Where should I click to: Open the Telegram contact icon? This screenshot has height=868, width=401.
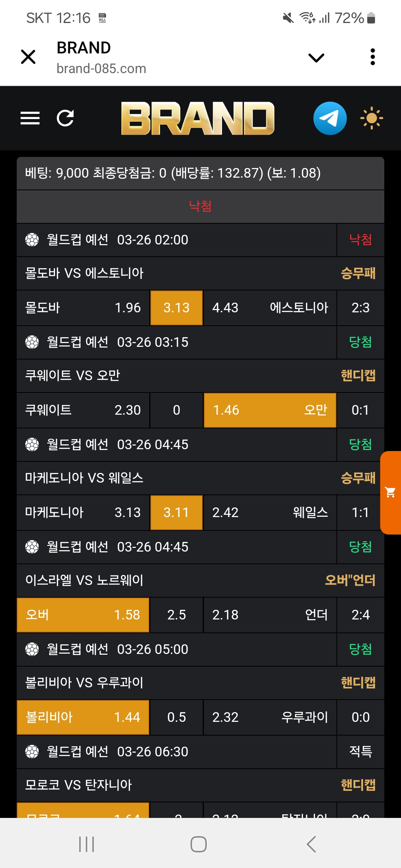[x=330, y=118]
